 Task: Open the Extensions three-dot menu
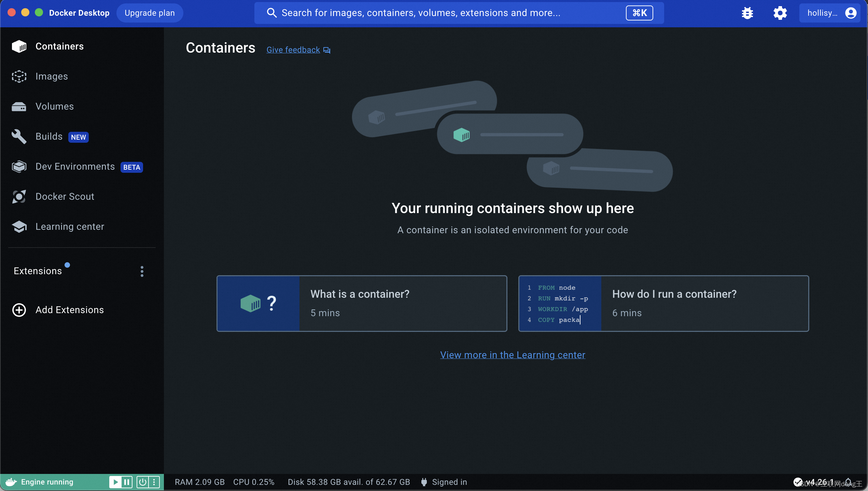click(x=142, y=271)
